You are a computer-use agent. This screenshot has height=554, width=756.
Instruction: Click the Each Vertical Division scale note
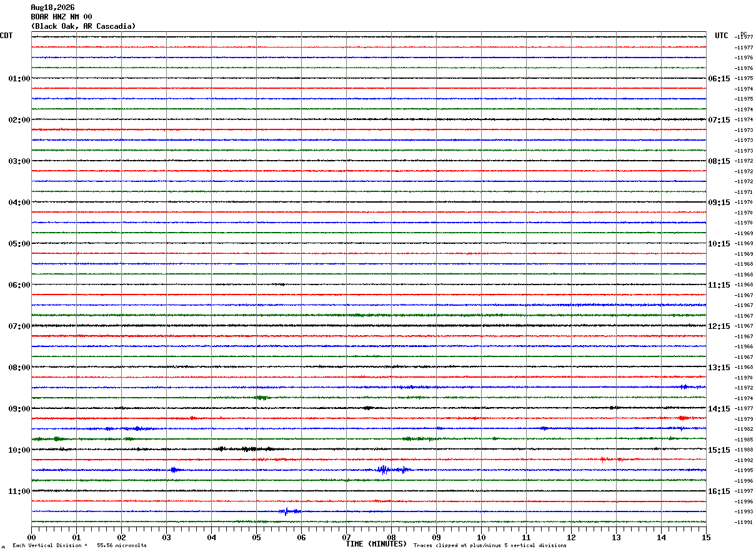click(x=79, y=546)
